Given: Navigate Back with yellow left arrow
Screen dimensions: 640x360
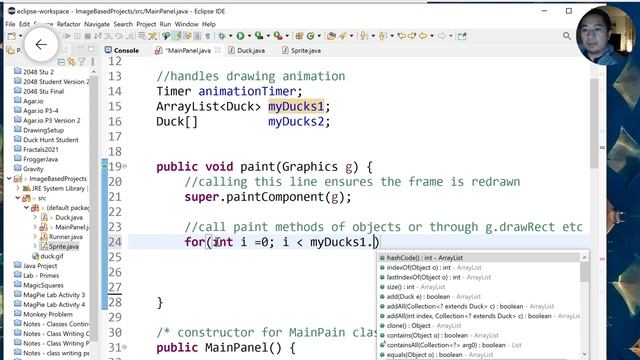Looking at the screenshot, I should (423, 36).
